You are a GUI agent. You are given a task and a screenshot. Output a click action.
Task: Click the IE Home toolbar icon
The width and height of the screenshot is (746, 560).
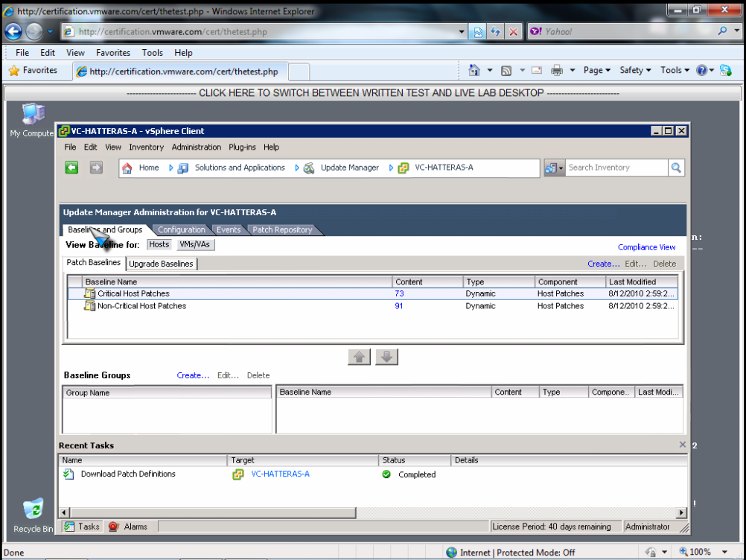pyautogui.click(x=474, y=71)
